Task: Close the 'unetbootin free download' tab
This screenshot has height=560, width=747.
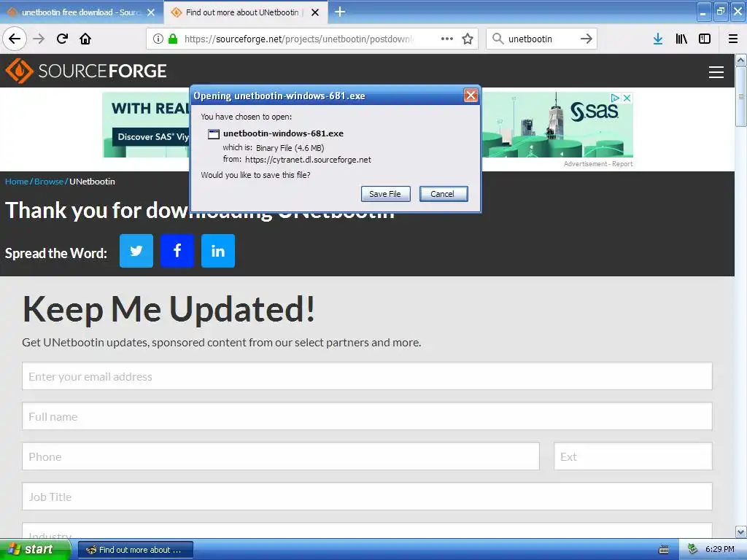Action: pyautogui.click(x=151, y=12)
